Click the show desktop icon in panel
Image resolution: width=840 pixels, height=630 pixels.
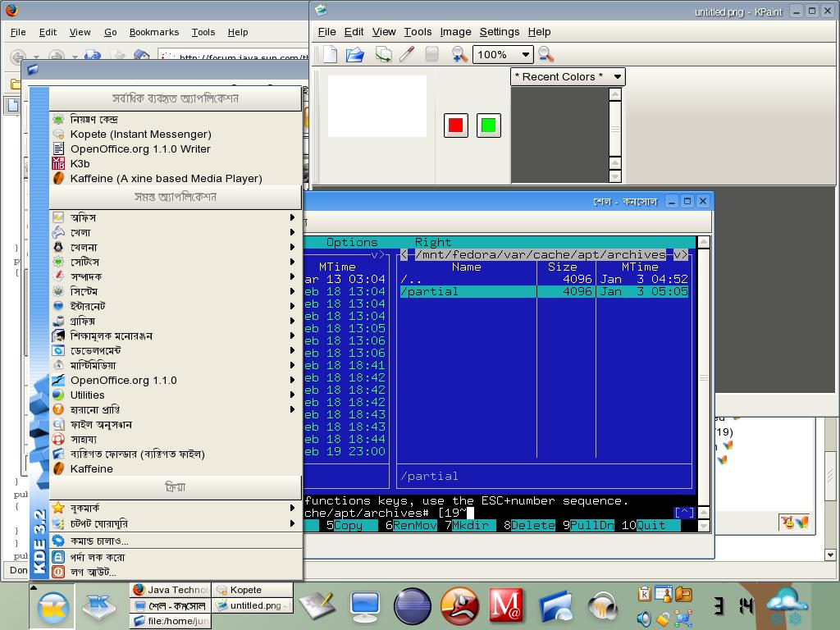pyautogui.click(x=99, y=608)
